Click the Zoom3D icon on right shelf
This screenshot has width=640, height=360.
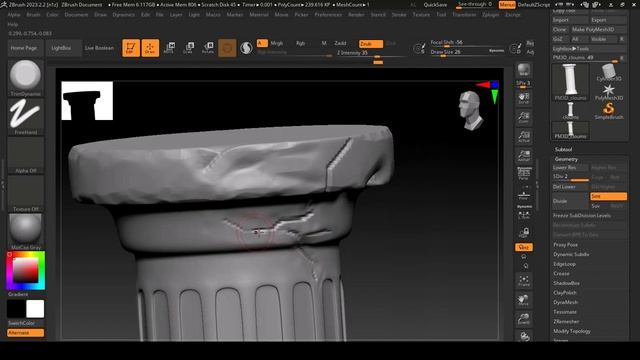coord(524,318)
